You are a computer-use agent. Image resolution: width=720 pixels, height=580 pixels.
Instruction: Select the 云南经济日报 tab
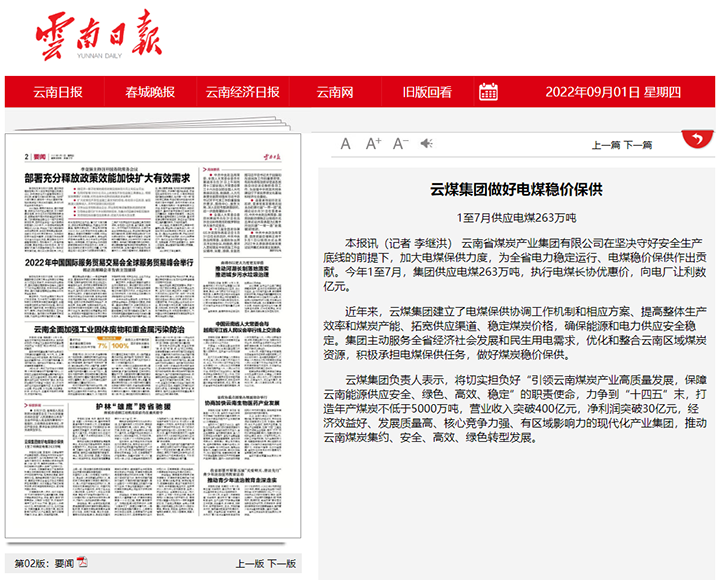[242, 92]
